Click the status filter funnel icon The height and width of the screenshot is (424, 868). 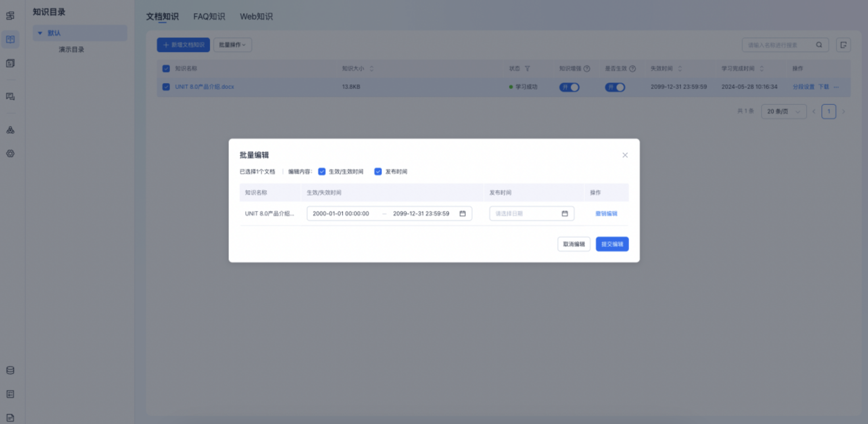click(x=527, y=69)
